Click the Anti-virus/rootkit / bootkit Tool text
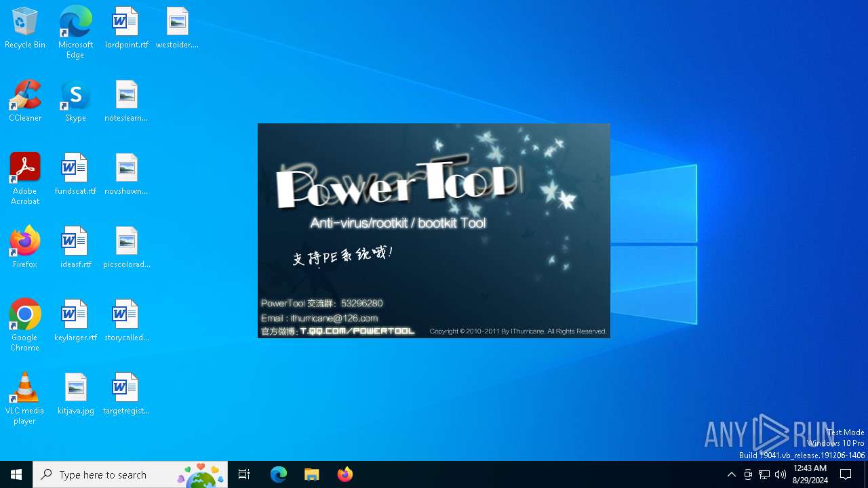Viewport: 868px width, 488px height. pyautogui.click(x=398, y=223)
